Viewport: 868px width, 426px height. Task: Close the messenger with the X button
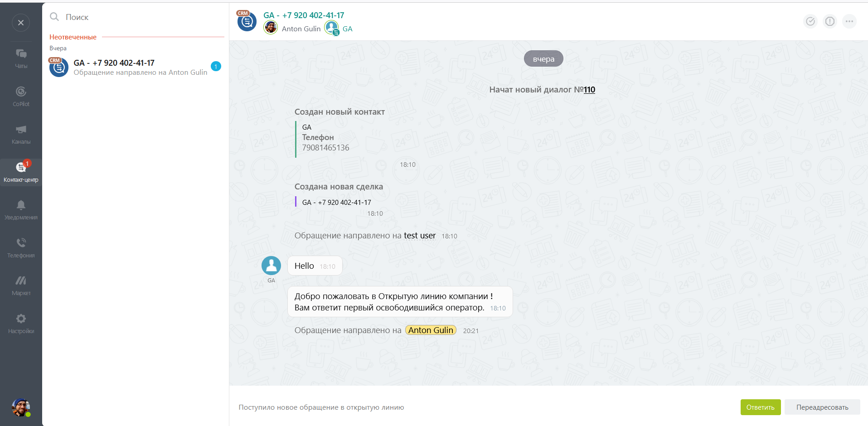click(x=21, y=23)
